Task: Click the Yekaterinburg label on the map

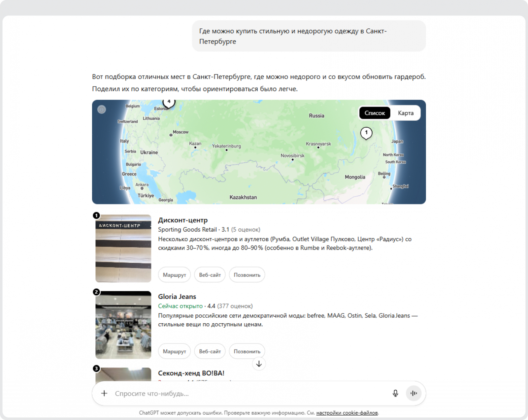Action: (x=226, y=146)
